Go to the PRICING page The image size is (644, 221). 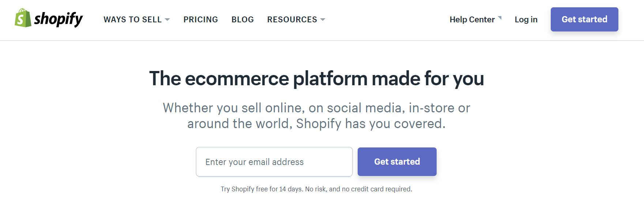point(201,19)
